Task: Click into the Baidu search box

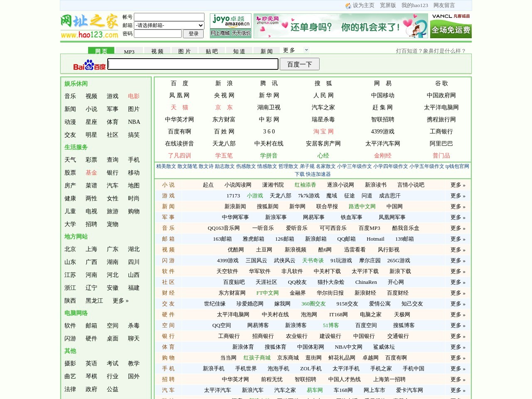Action: 193,64
